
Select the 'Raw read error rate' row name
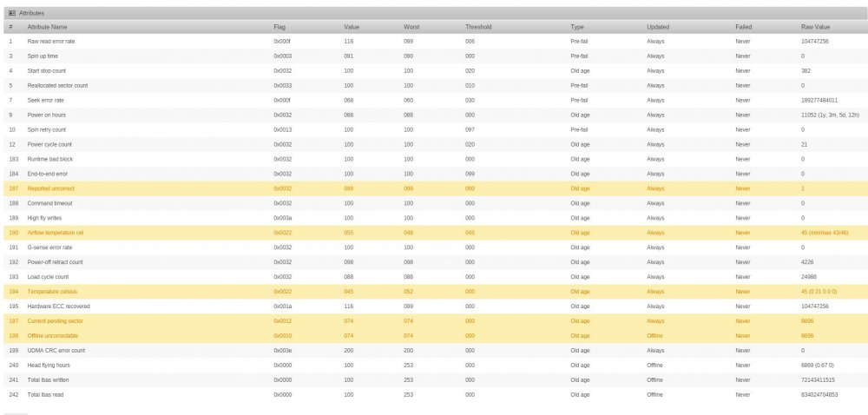pos(51,42)
